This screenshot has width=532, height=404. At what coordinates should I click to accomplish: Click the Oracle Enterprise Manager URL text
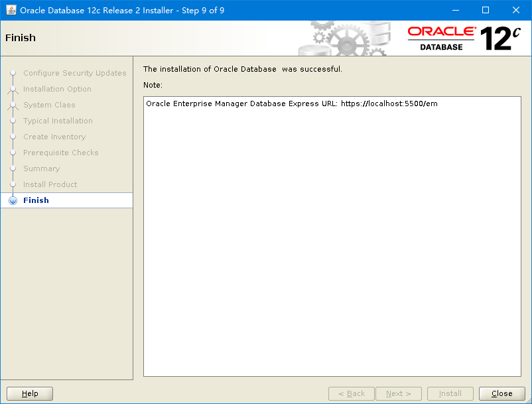point(292,103)
